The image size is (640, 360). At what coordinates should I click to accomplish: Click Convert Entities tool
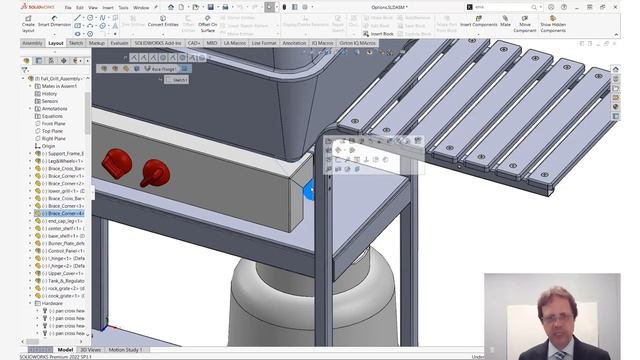pyautogui.click(x=163, y=21)
